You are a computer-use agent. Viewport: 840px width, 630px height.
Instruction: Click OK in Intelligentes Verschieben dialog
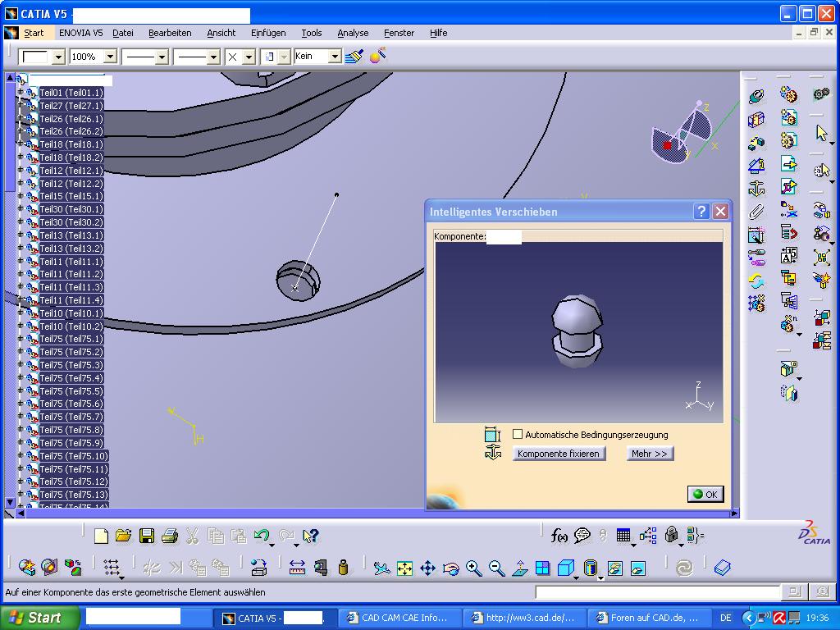click(705, 494)
